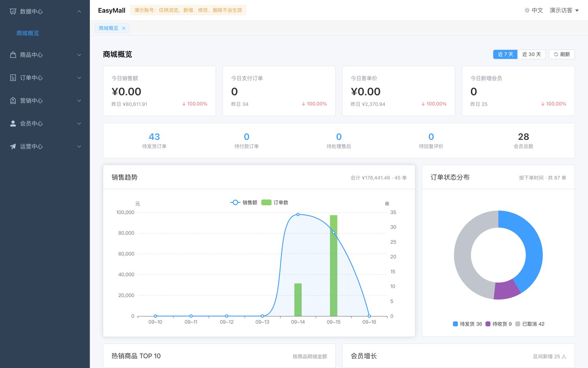Expand the 营销中心 menu chevron

79,100
